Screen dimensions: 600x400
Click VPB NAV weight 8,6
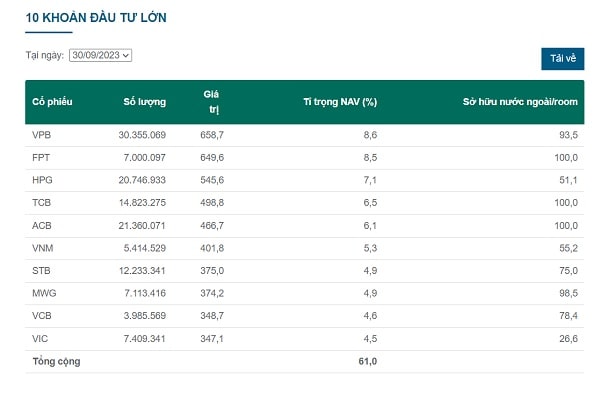pyautogui.click(x=370, y=135)
